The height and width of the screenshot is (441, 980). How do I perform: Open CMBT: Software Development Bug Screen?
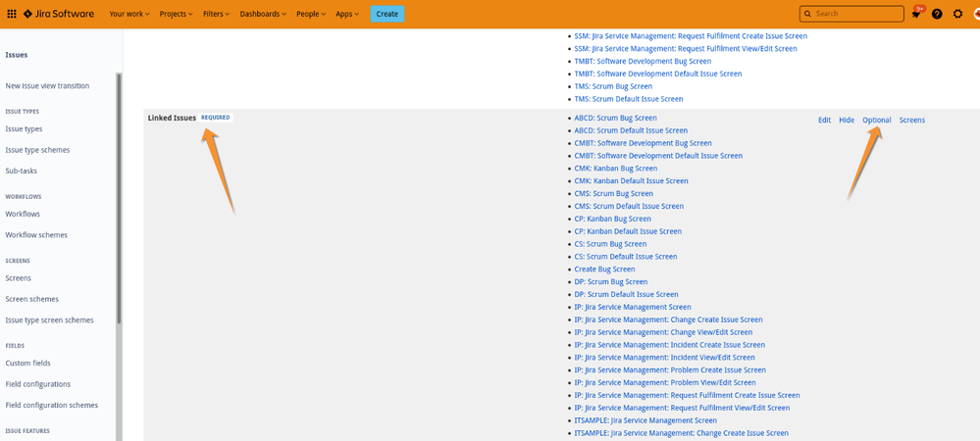coord(643,143)
